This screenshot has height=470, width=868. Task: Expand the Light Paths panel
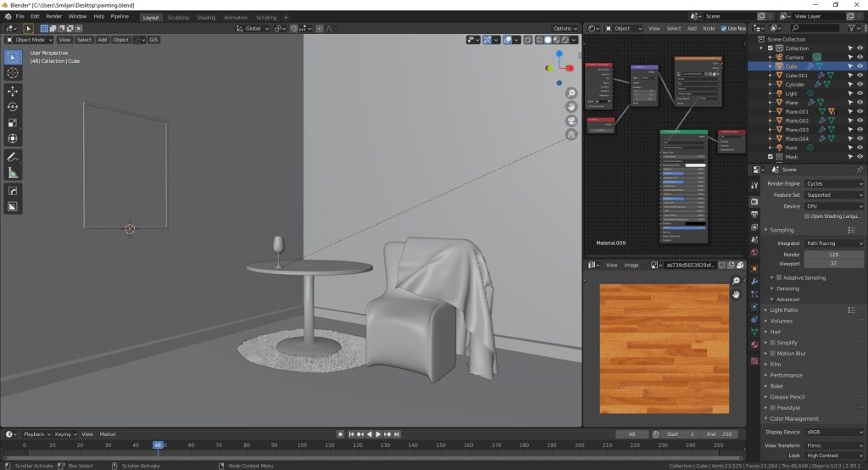pyautogui.click(x=784, y=310)
